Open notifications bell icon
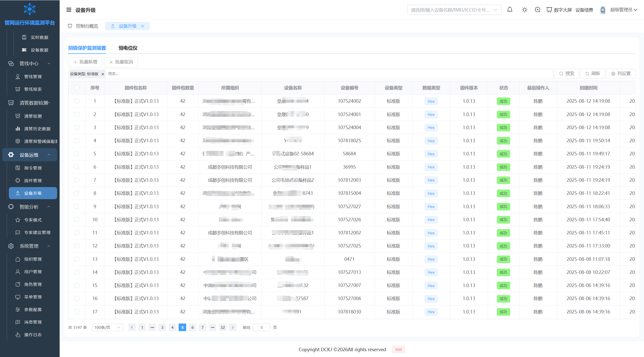The image size is (644, 357). click(x=510, y=10)
